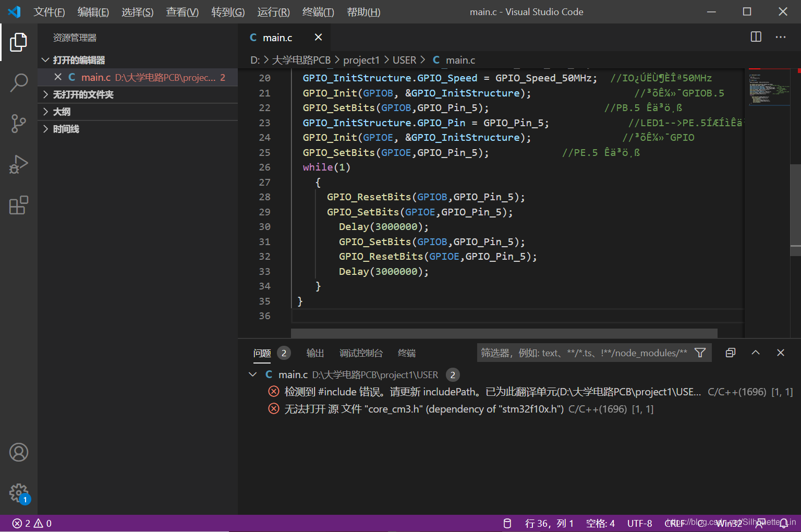Click the main.c breadcrumb item
This screenshot has height=532, width=801.
point(454,60)
